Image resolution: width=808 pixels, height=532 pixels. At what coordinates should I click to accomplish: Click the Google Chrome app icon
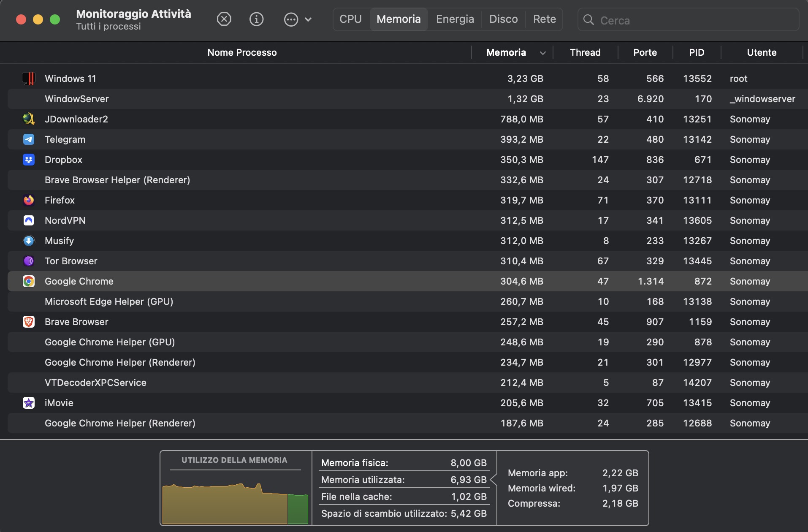28,281
